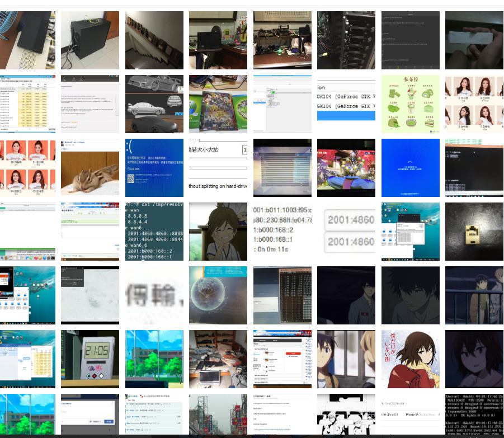Viewport: 504px width, 438px height.
Task: Open photo of black PC tower on tile floor
Action: (x=90, y=40)
